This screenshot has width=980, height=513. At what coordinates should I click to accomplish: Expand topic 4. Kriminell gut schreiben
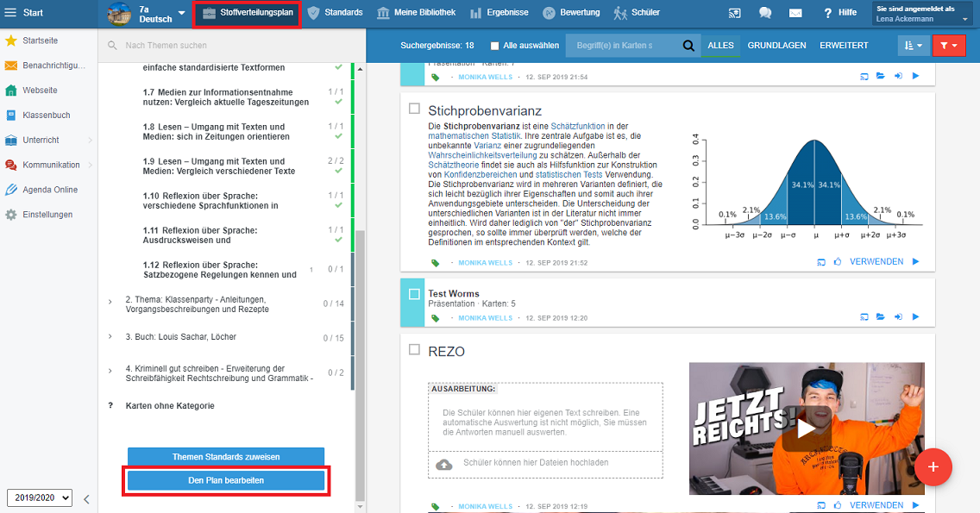110,371
